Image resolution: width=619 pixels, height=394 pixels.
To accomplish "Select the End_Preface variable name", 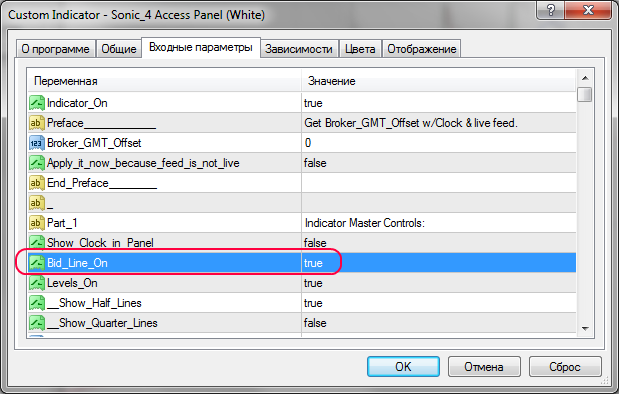I will tap(102, 183).
